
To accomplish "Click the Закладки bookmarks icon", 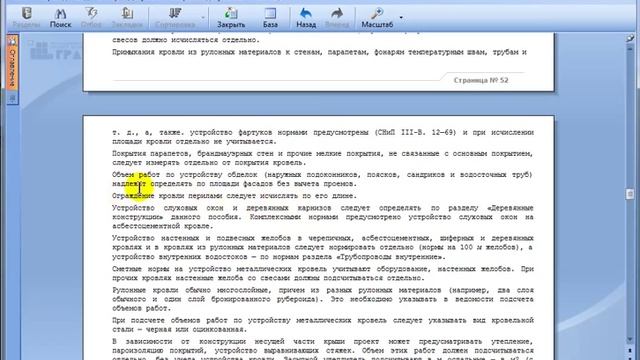I will (127, 14).
